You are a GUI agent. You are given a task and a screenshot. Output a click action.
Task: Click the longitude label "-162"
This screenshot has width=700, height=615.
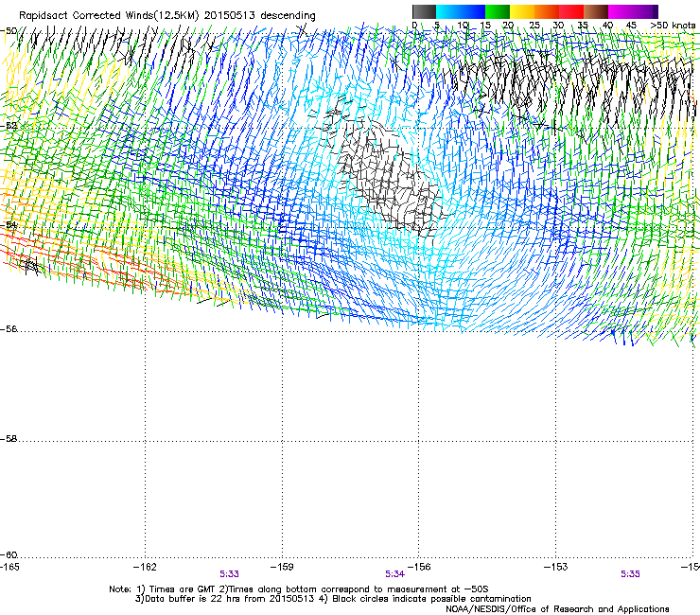point(145,567)
